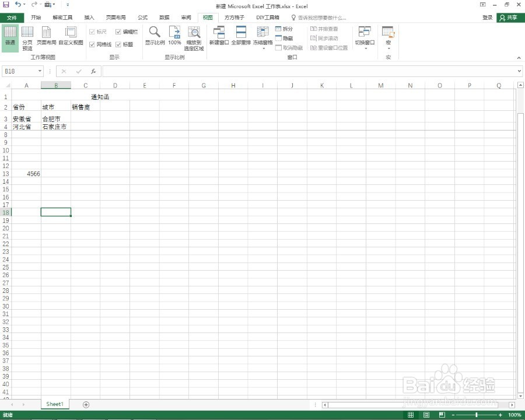Select row header 18
Image resolution: width=525 pixels, height=420 pixels.
[x=6, y=212]
